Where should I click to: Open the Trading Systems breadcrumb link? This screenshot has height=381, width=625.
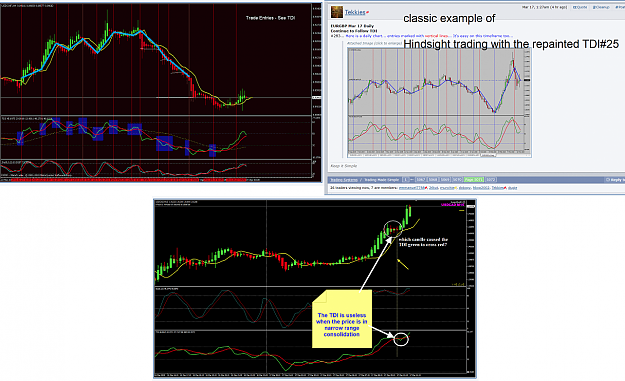[x=344, y=180]
